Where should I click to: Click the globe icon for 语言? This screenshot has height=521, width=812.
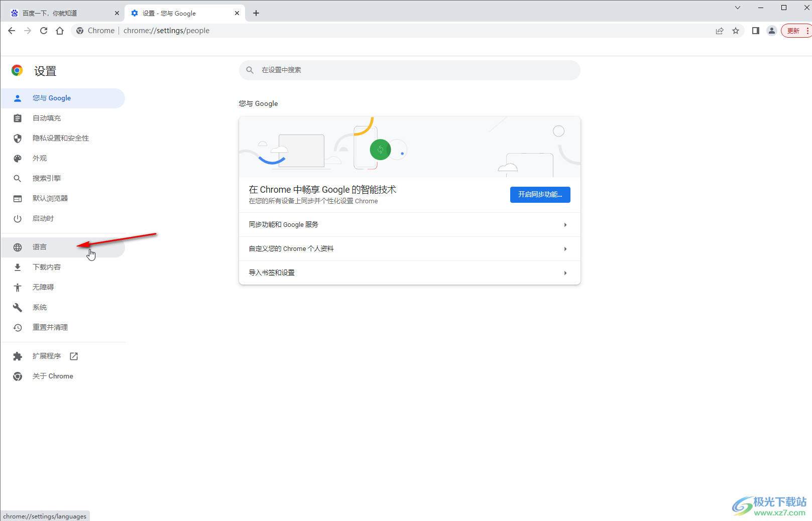pos(18,247)
